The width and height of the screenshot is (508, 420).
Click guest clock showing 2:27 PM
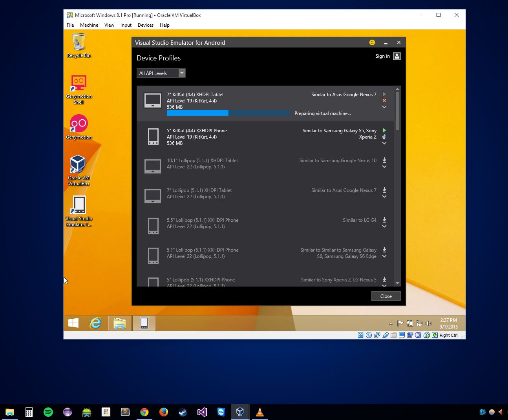[x=449, y=323]
